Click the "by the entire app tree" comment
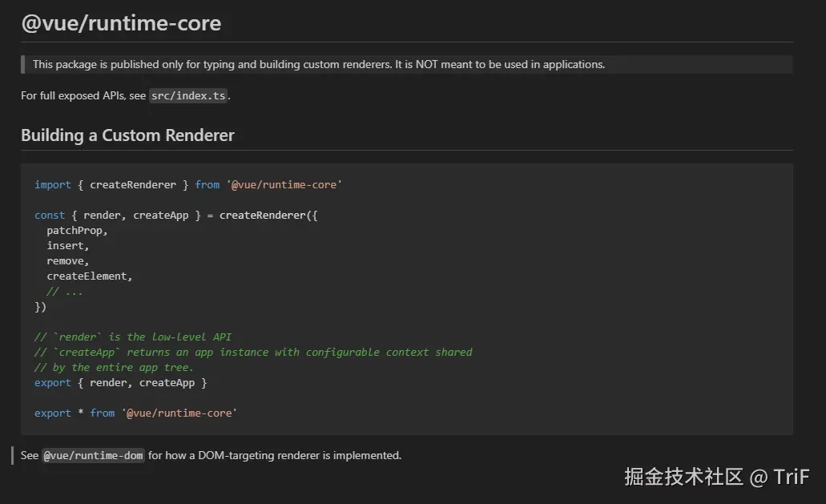 click(114, 368)
